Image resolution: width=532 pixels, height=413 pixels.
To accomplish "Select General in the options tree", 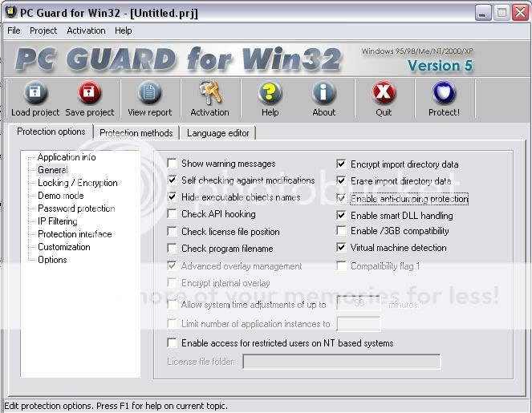I will 53,170.
